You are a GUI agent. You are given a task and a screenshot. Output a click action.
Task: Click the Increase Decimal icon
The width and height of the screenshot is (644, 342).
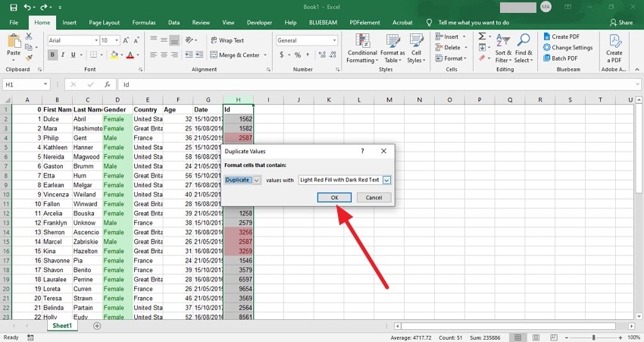coord(323,55)
